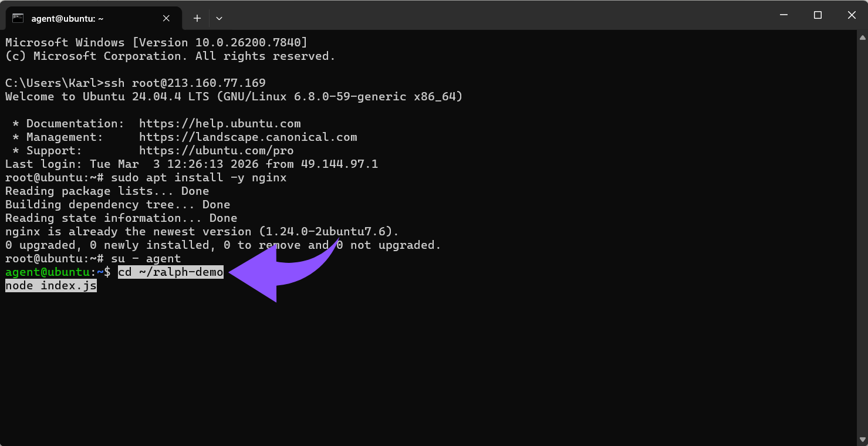Maximize the terminal window
Viewport: 868px width, 446px height.
(x=818, y=15)
